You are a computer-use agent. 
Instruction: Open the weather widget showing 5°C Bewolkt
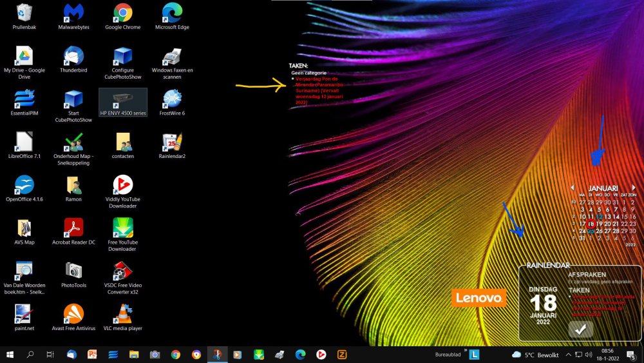(x=535, y=355)
